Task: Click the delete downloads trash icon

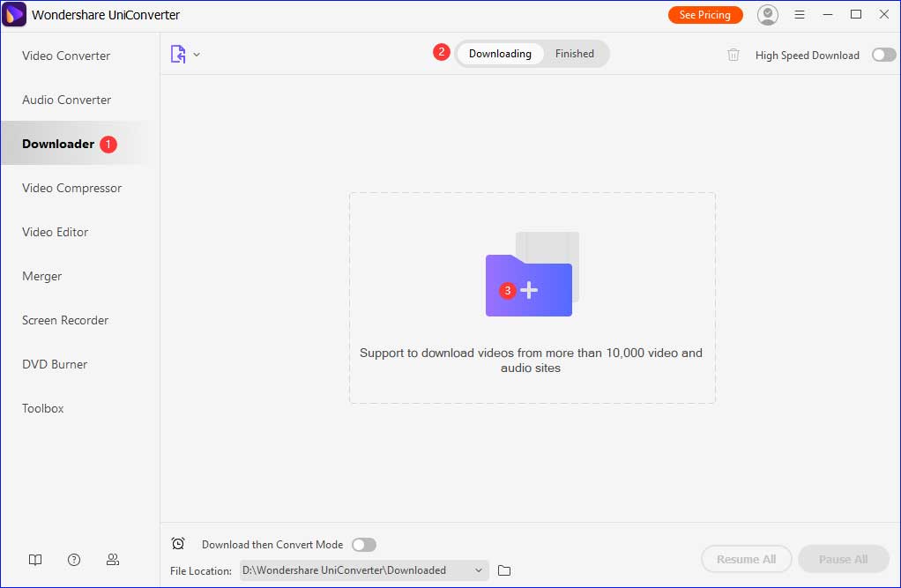Action: 733,55
